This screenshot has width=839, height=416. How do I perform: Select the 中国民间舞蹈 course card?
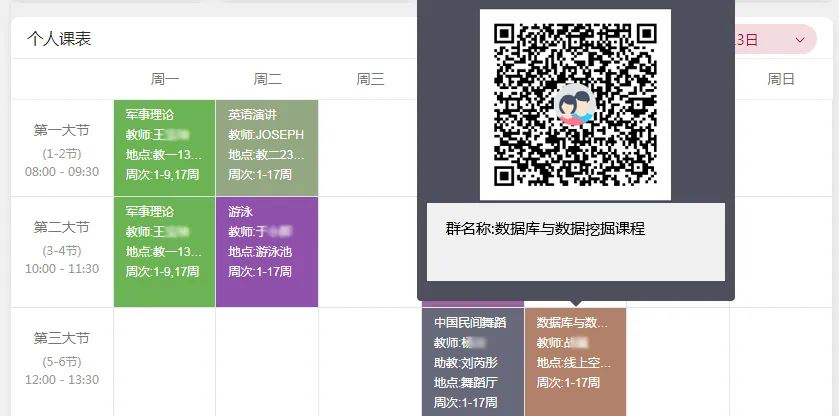click(x=473, y=362)
